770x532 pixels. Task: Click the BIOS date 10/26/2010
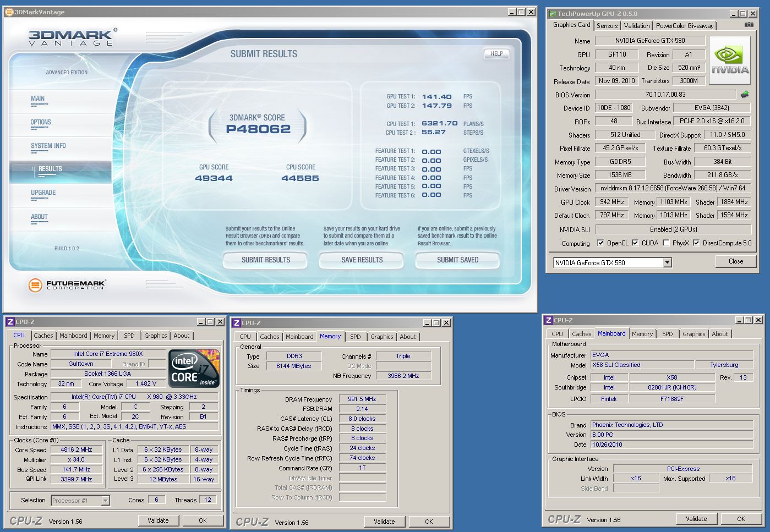tap(671, 445)
